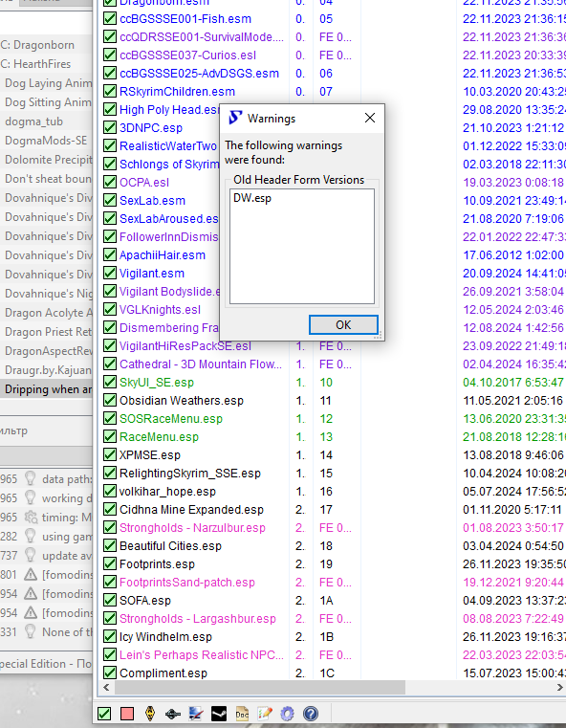The width and height of the screenshot is (566, 728).
Task: Launch Skyrim via the gold dragon logo icon
Action: [150, 713]
